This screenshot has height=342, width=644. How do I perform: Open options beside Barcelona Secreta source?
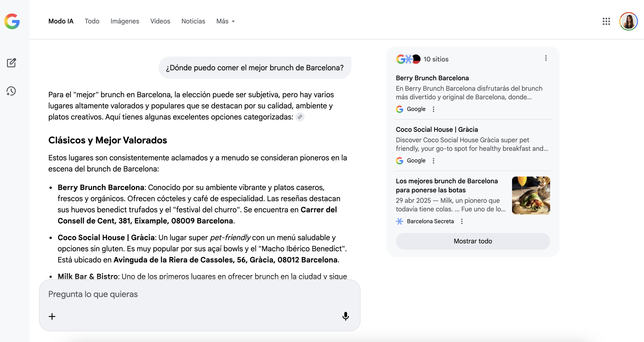[x=462, y=221]
